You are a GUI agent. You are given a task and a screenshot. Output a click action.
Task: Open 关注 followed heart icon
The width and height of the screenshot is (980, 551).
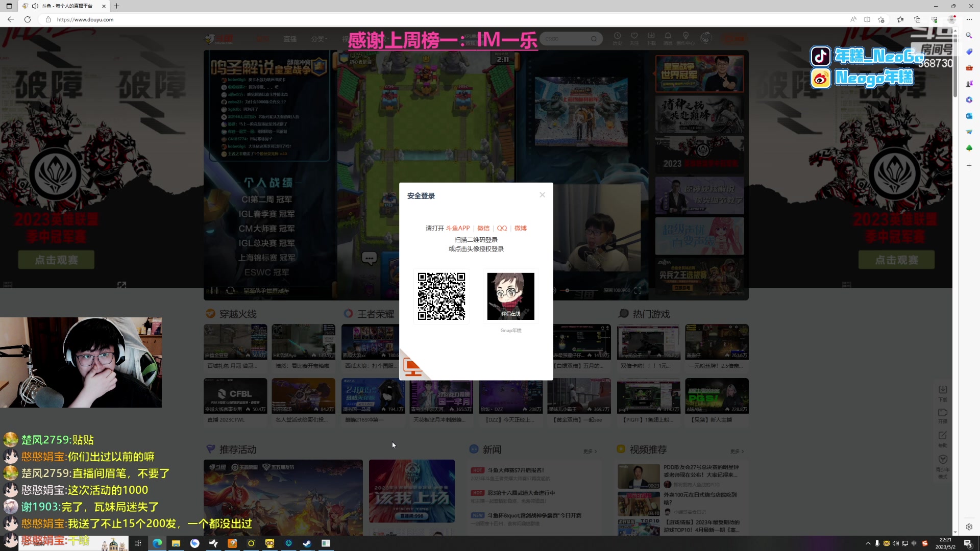634,39
